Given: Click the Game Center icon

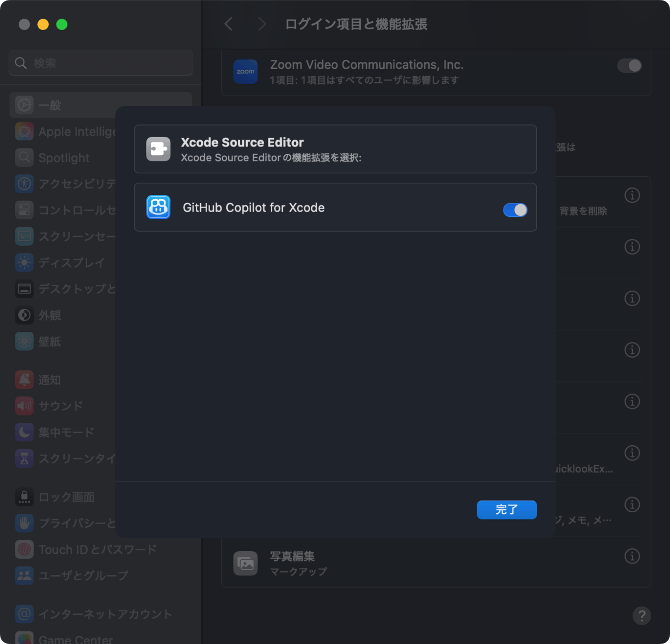Looking at the screenshot, I should click(24, 638).
